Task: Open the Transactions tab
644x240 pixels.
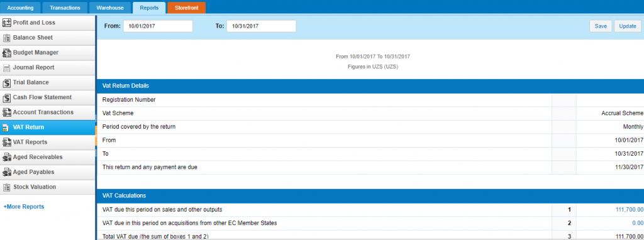Action: 65,8
